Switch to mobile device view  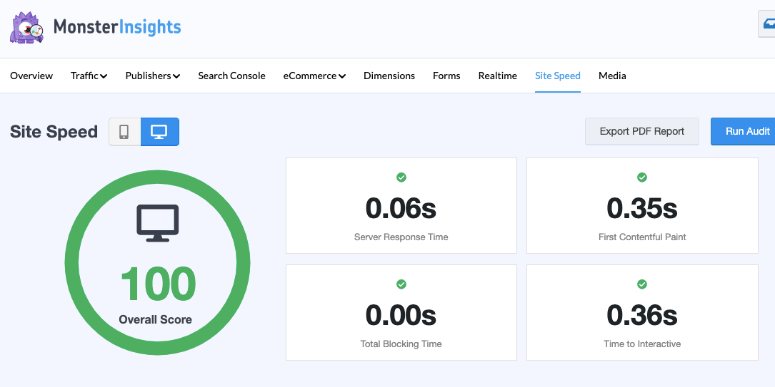tap(125, 132)
